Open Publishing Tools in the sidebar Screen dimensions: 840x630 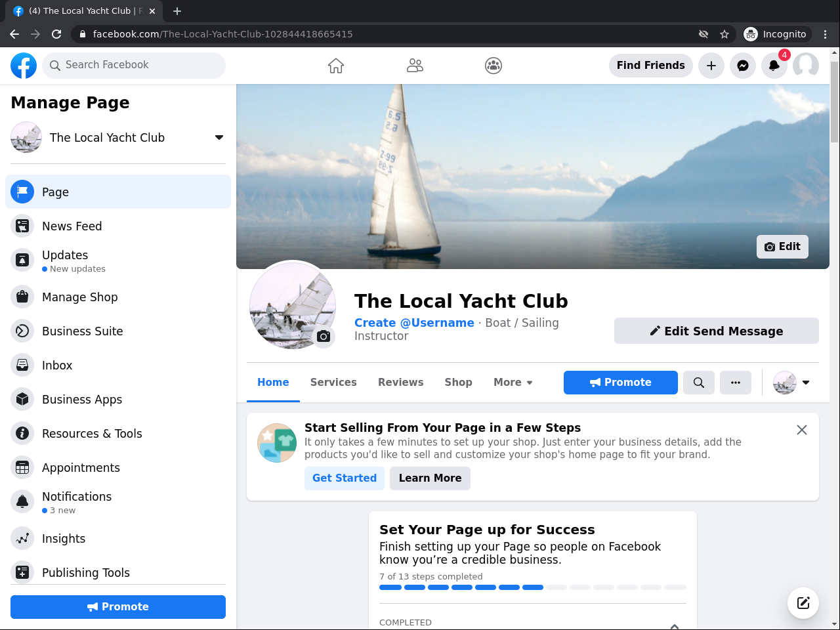point(118,572)
